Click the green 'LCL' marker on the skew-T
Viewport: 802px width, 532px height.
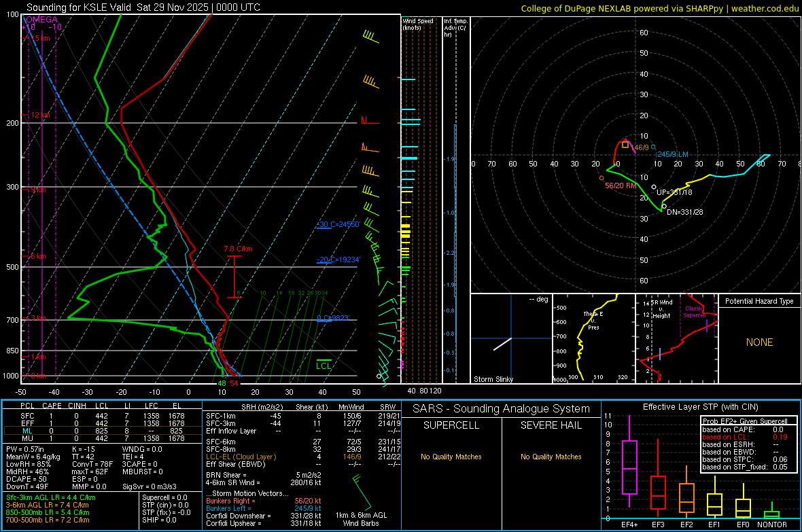click(324, 366)
